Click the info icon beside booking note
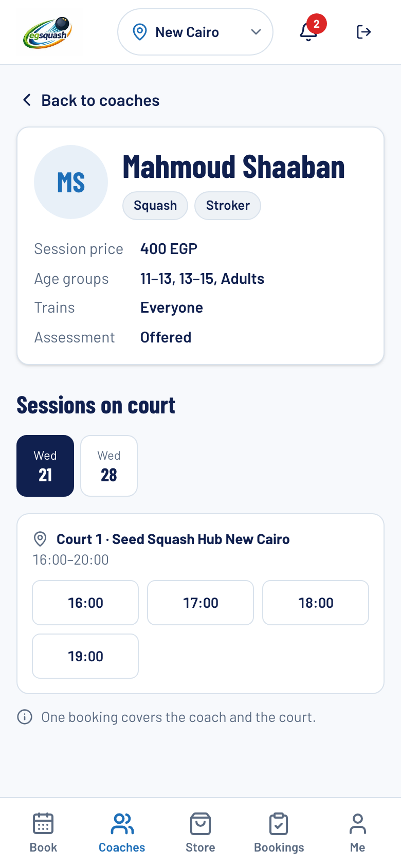 click(25, 717)
